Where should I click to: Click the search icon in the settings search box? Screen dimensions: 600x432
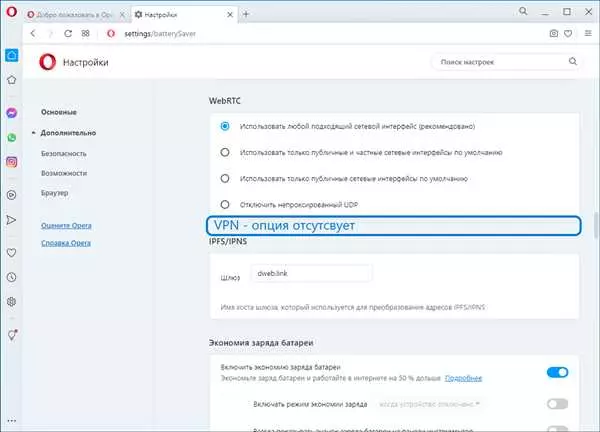(573, 61)
